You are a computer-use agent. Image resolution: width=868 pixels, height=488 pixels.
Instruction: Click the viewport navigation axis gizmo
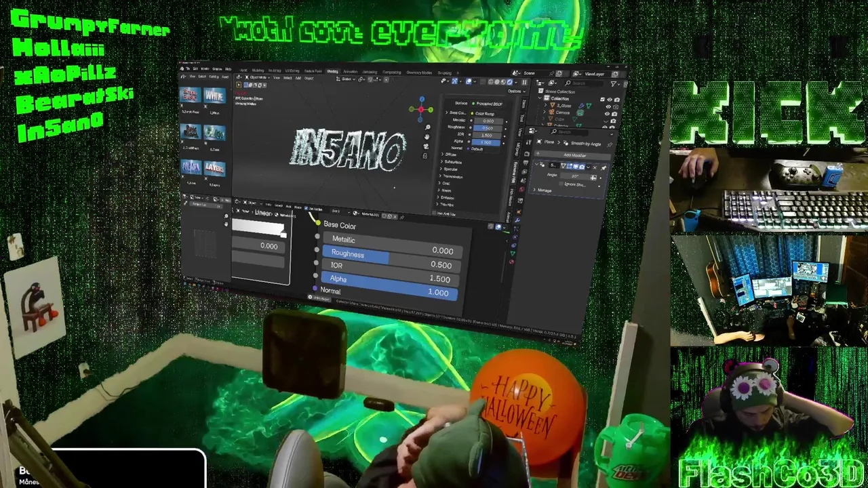pyautogui.click(x=421, y=109)
